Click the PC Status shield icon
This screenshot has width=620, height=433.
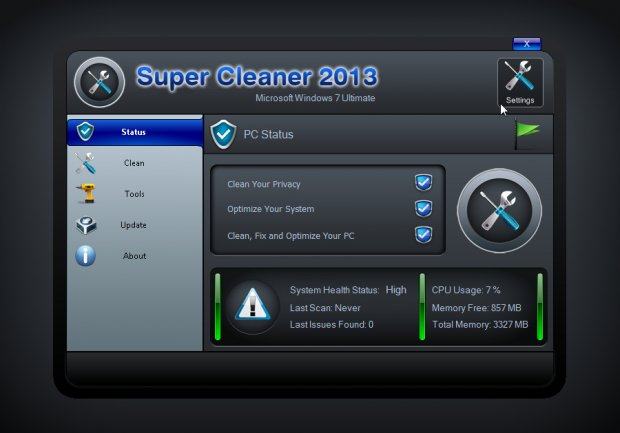(x=223, y=134)
